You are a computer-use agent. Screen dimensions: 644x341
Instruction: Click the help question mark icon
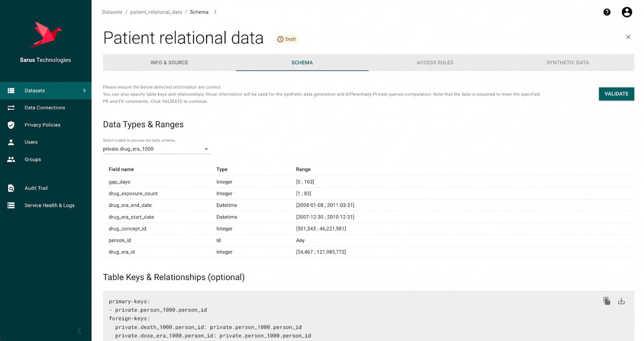[607, 12]
